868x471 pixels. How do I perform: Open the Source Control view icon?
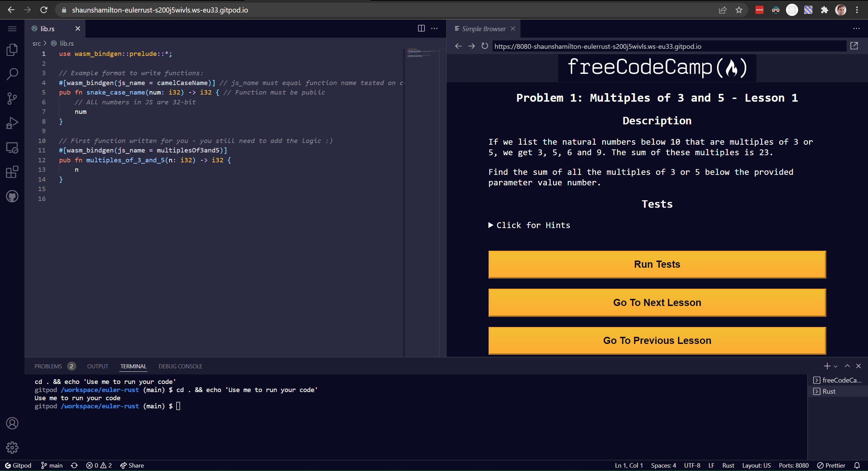coord(12,99)
